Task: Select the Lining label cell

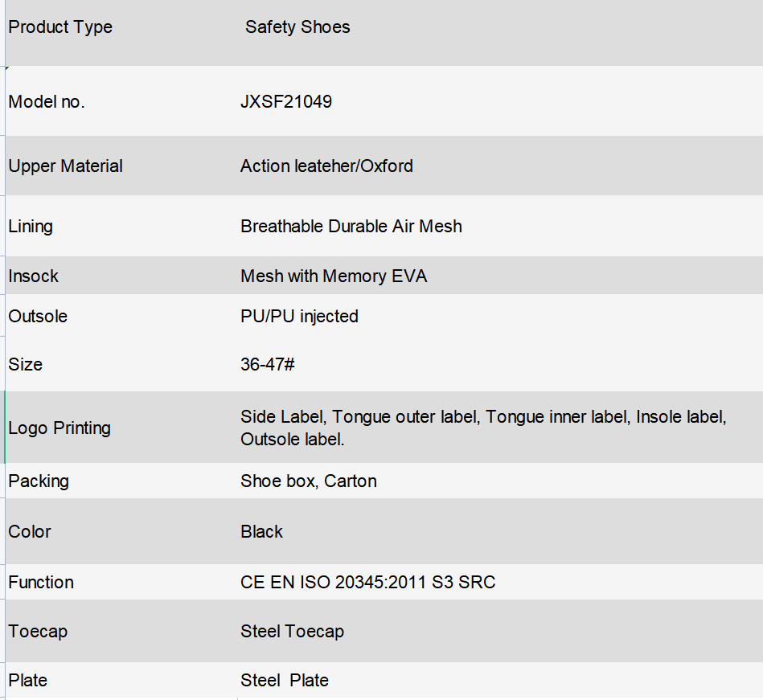Action: tap(121, 226)
